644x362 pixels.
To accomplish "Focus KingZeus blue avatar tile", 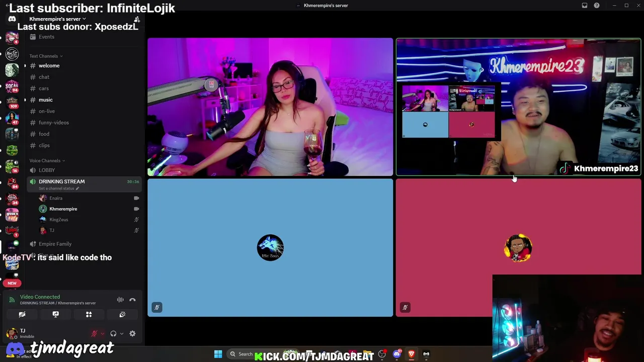I will point(270,247).
